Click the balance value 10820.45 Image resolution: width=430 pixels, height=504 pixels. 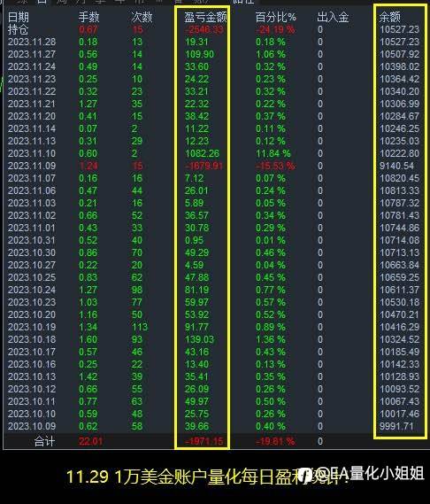[400, 178]
